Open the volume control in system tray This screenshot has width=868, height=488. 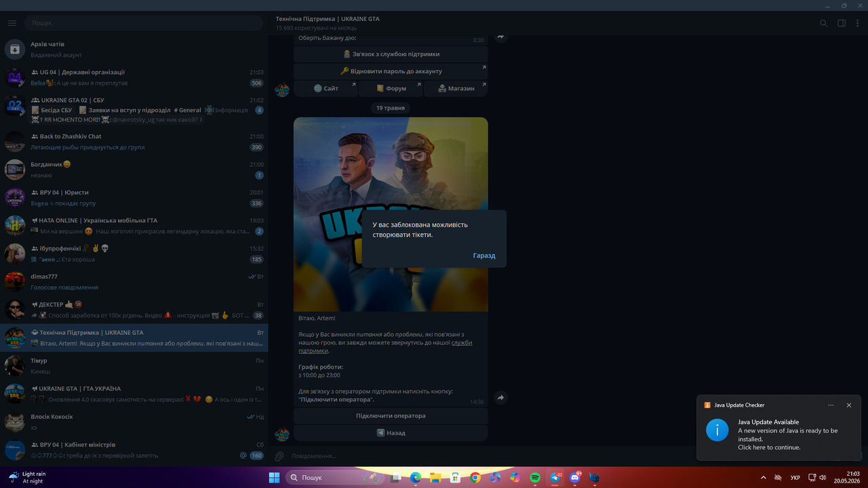822,478
